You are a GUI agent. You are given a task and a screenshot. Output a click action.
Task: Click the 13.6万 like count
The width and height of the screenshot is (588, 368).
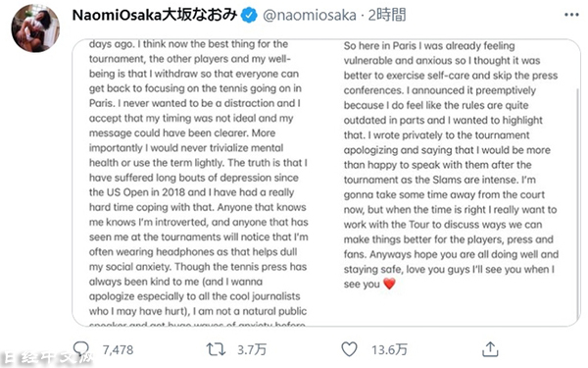pyautogui.click(x=389, y=350)
